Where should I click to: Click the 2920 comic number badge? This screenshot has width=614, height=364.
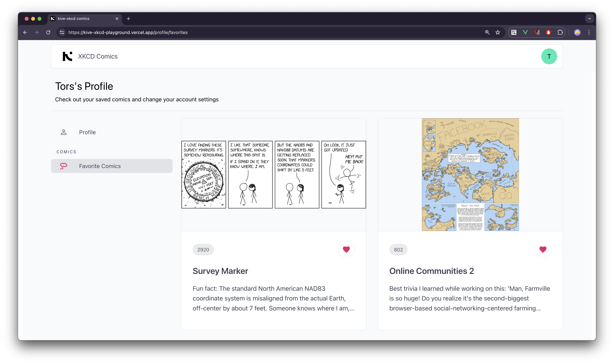[203, 250]
